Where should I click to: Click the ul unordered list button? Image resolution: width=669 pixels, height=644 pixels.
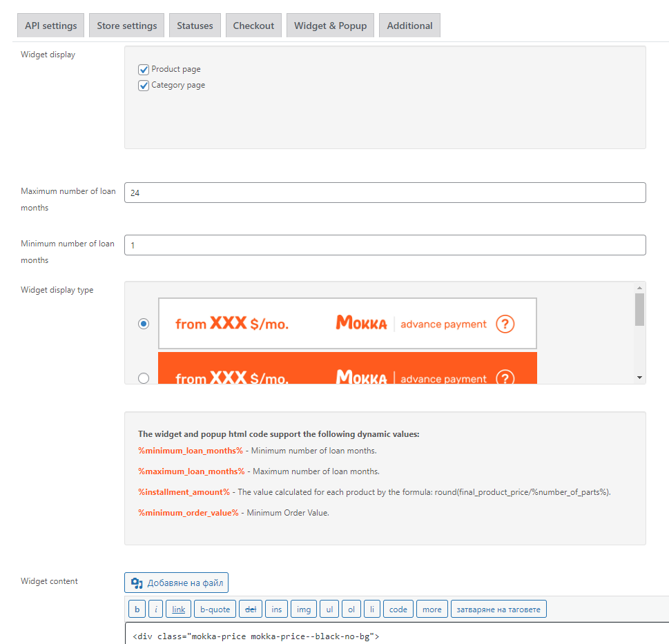[329, 609]
